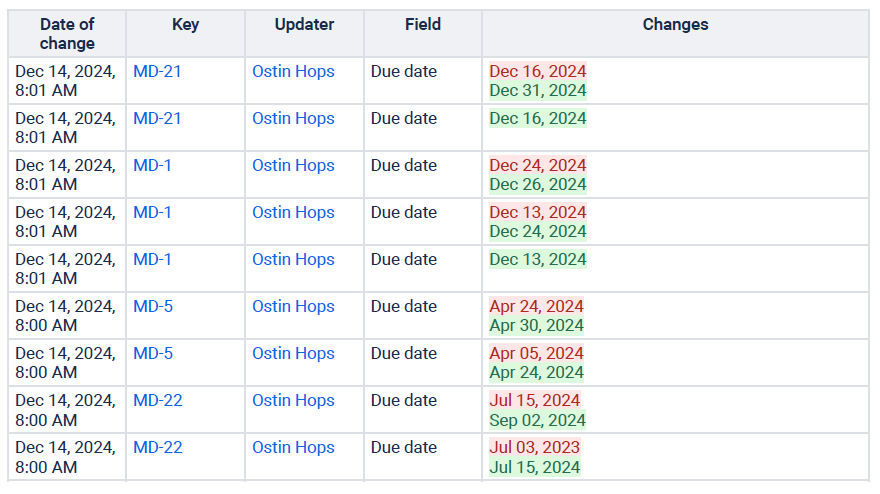Open MD-22 link in row changed to Sep 02, 2024
880x494 pixels.
158,400
